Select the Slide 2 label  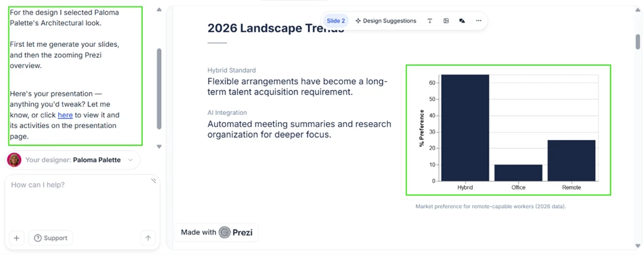point(336,21)
